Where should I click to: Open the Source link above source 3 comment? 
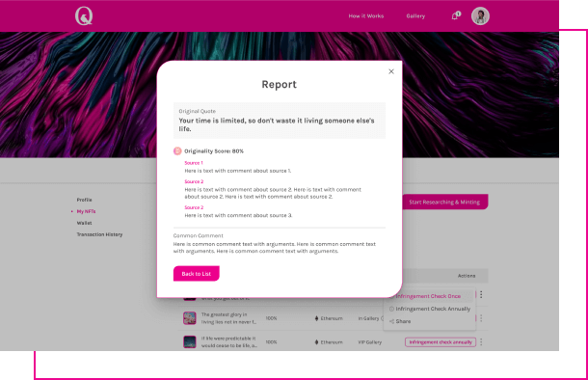pyautogui.click(x=194, y=207)
